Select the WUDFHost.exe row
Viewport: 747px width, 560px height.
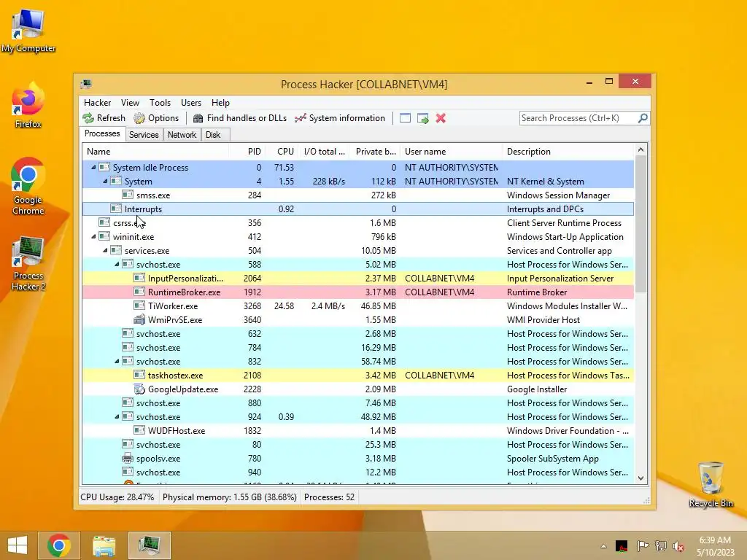(x=358, y=430)
